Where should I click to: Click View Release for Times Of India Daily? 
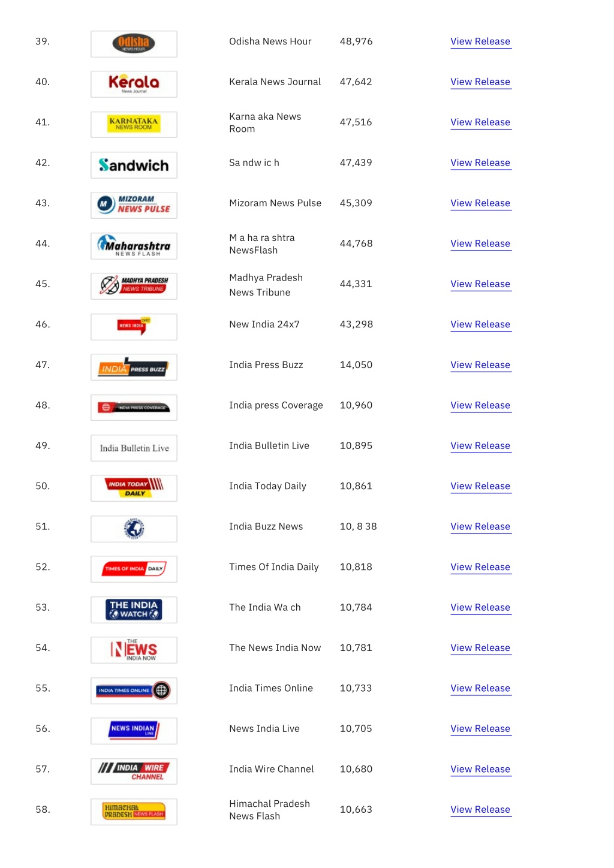click(x=480, y=566)
